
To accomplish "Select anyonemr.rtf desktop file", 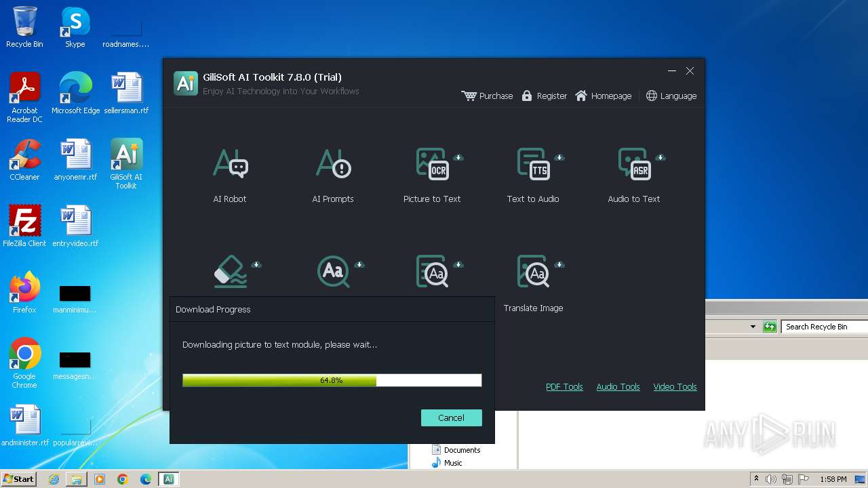I will pyautogui.click(x=75, y=160).
